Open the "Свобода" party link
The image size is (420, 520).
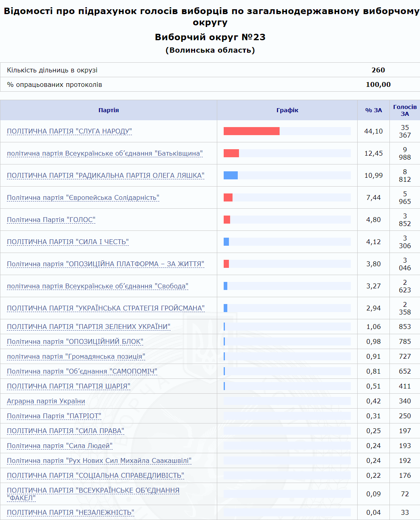click(x=97, y=286)
